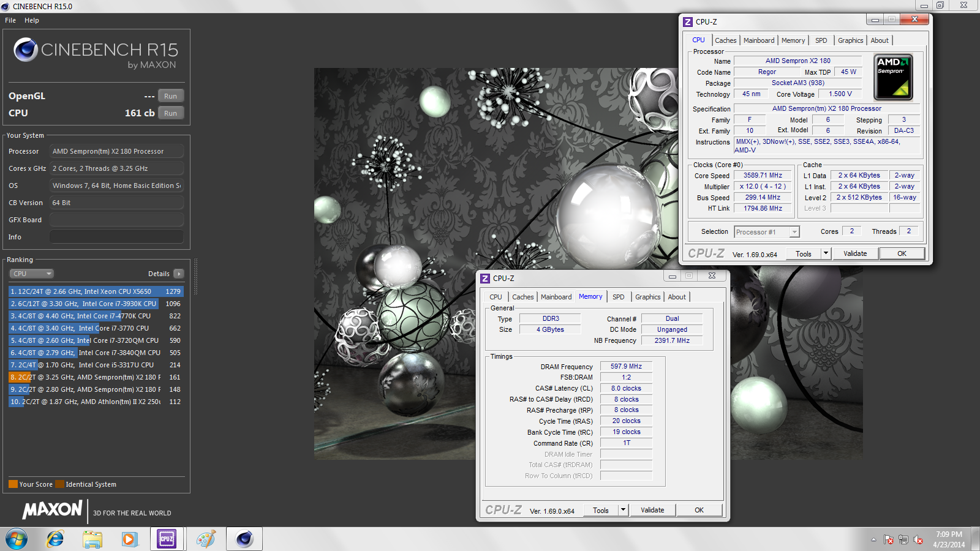980x551 pixels.
Task: Run the CPU benchmark
Action: point(171,113)
